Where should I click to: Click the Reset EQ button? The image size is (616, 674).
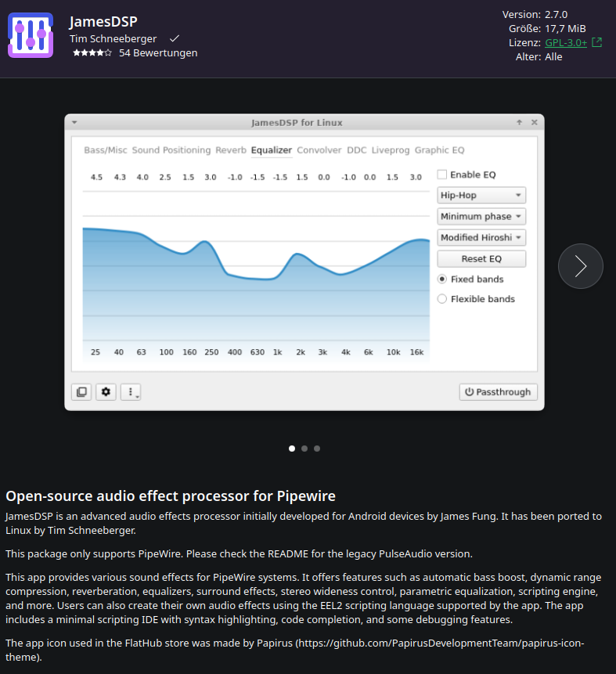pos(481,259)
